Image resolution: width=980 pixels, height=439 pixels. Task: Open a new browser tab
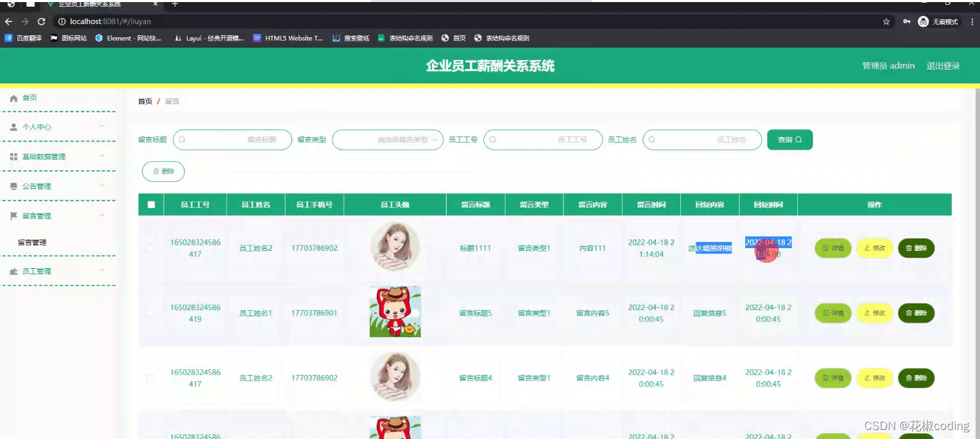pos(175,3)
